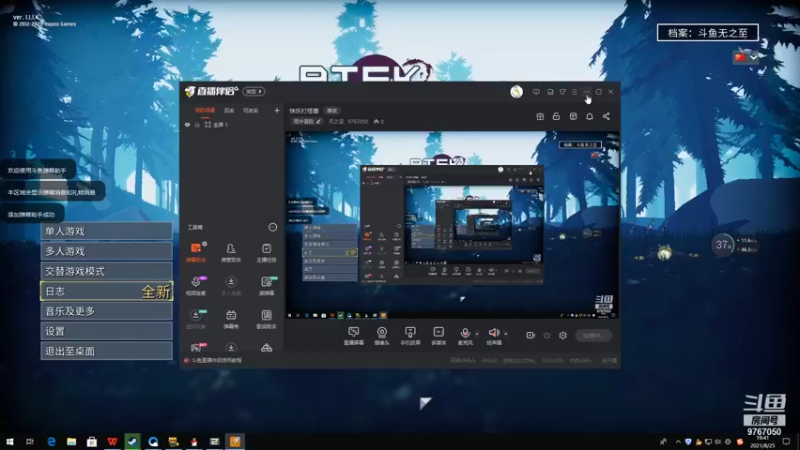Viewport: 800px width, 450px height.
Task: Click the 修改 button next to 快乐打怪兽
Action: [x=332, y=111]
